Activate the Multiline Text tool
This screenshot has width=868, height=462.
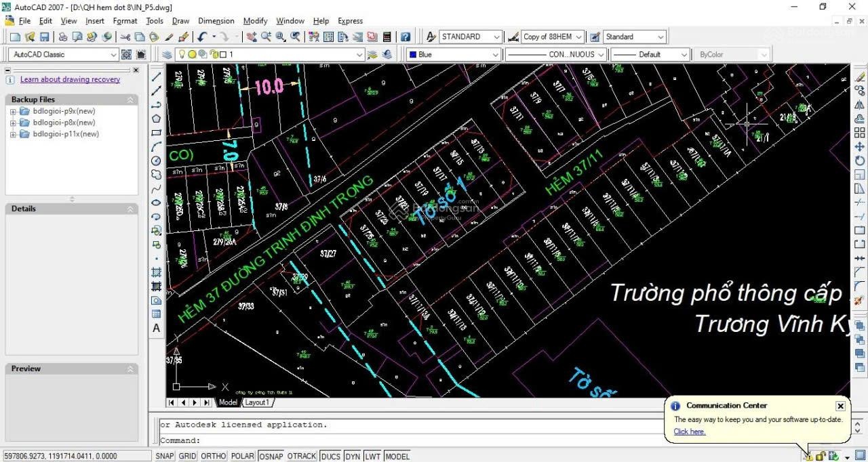[x=156, y=329]
